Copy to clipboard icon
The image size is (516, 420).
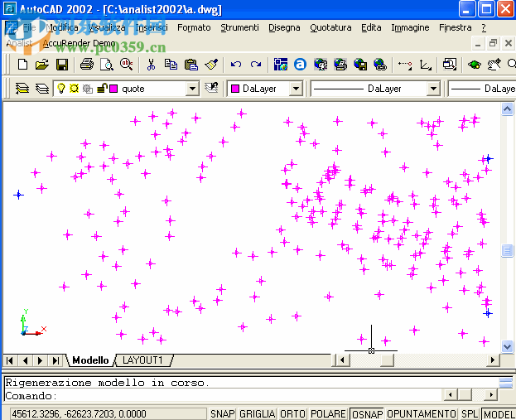(171, 64)
